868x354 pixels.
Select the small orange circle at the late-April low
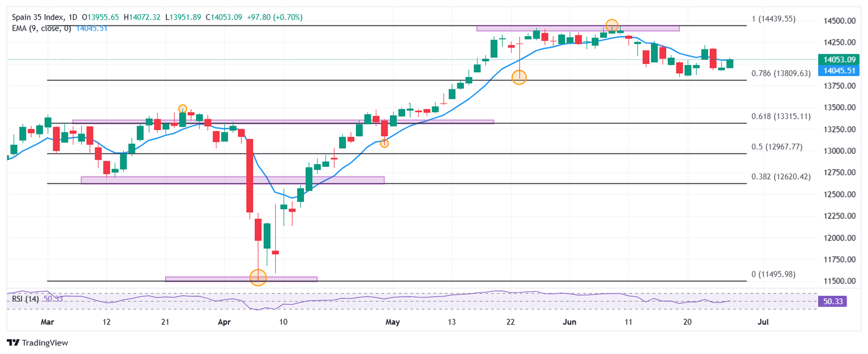tap(384, 144)
